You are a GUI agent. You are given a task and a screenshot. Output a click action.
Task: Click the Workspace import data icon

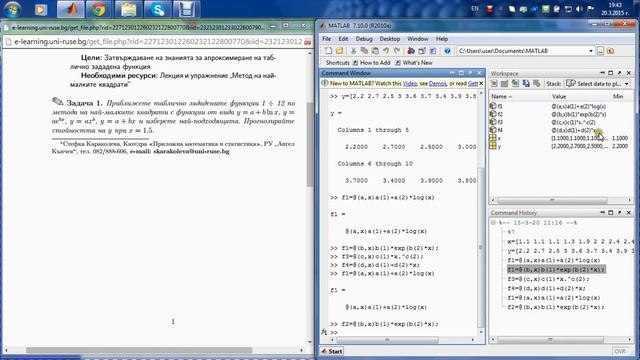[516, 83]
